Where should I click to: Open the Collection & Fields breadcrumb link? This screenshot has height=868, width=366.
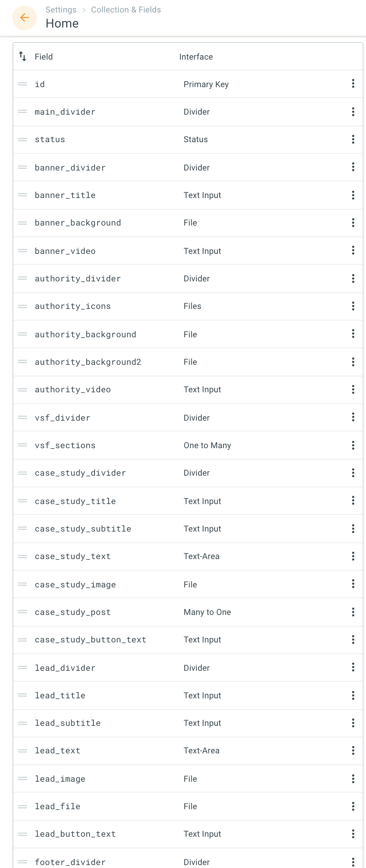pos(125,10)
